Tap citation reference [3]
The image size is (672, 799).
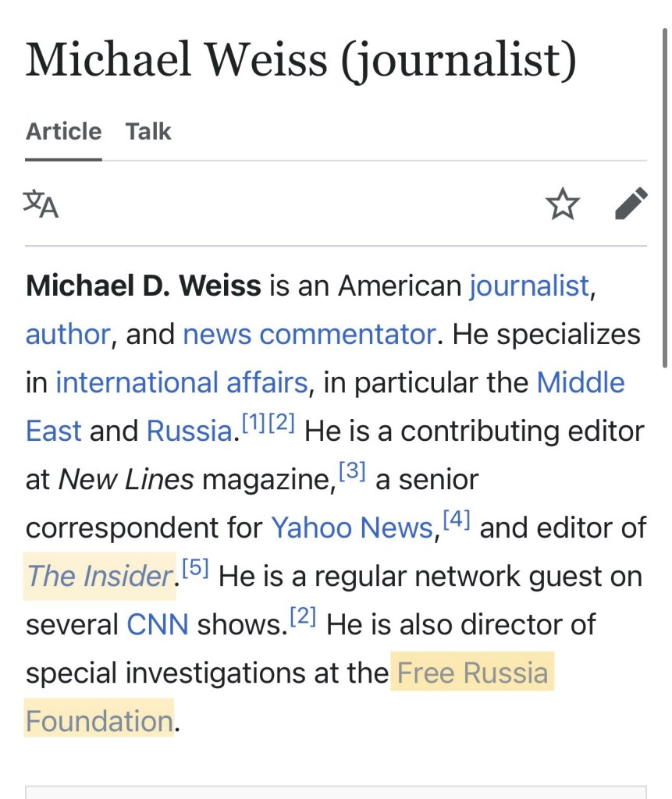352,472
